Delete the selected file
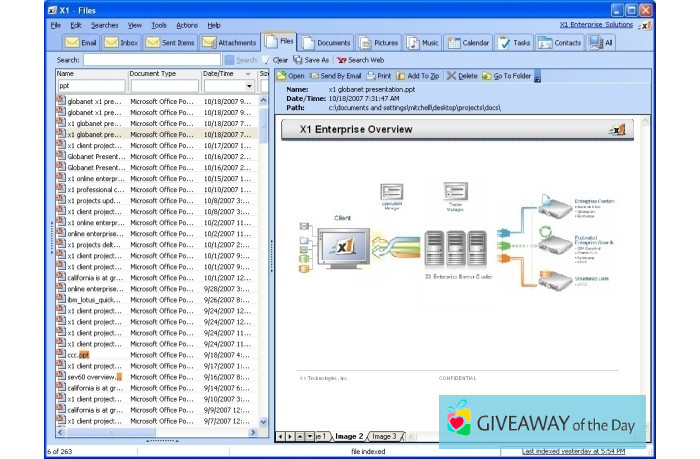This screenshot has width=700, height=459. click(462, 76)
